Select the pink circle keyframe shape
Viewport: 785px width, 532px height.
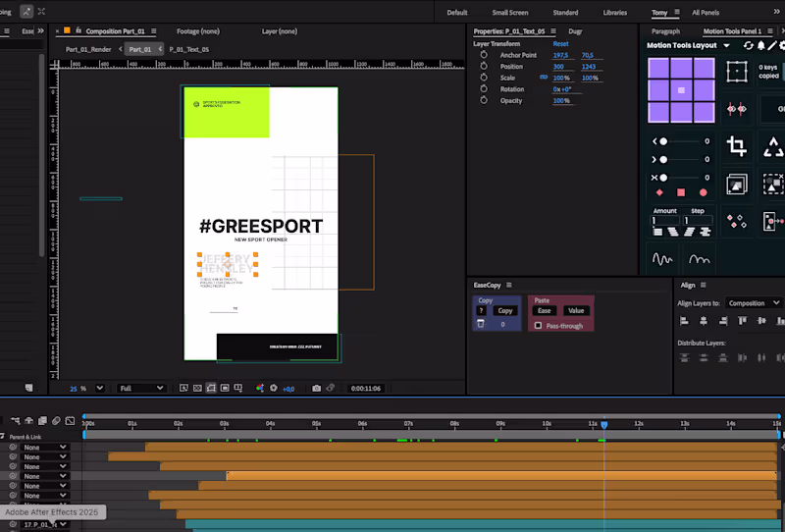click(703, 192)
